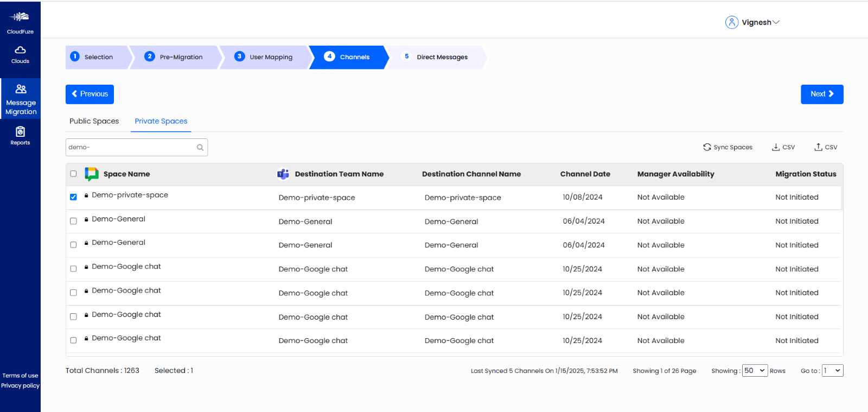Image resolution: width=868 pixels, height=412 pixels.
Task: Click the Previous button
Action: pos(90,94)
